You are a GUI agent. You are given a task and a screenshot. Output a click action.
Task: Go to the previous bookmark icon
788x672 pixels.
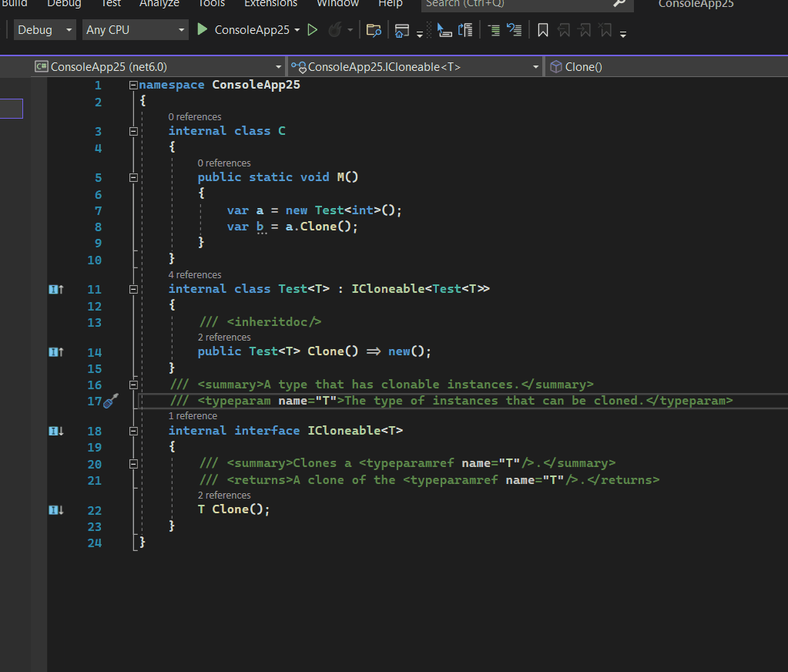point(564,30)
